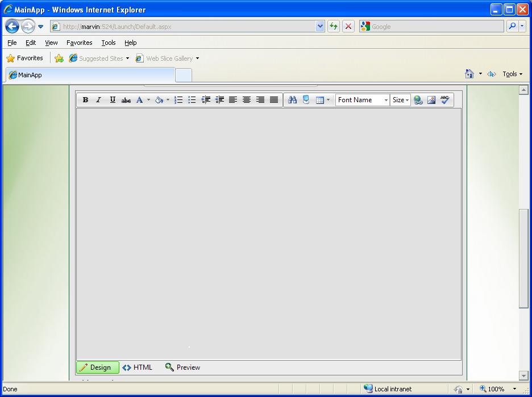Click inside the editor content area

coord(269,234)
